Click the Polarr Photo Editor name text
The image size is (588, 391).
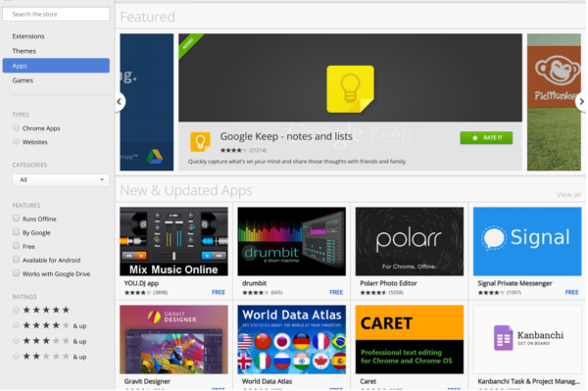coord(388,283)
